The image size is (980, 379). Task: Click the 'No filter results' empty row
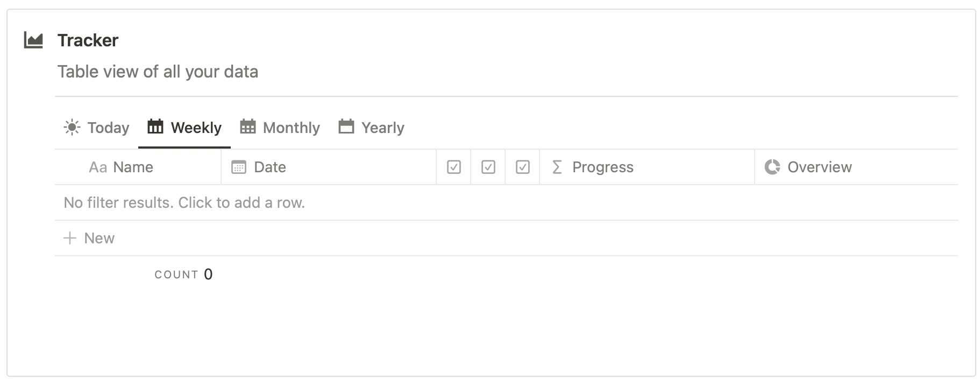pos(184,202)
